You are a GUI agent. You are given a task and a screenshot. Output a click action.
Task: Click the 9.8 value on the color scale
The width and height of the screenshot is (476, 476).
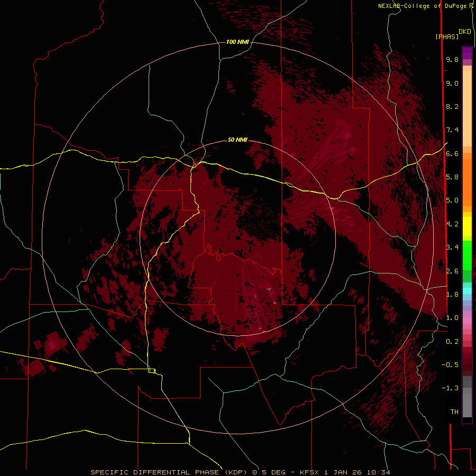pos(452,59)
